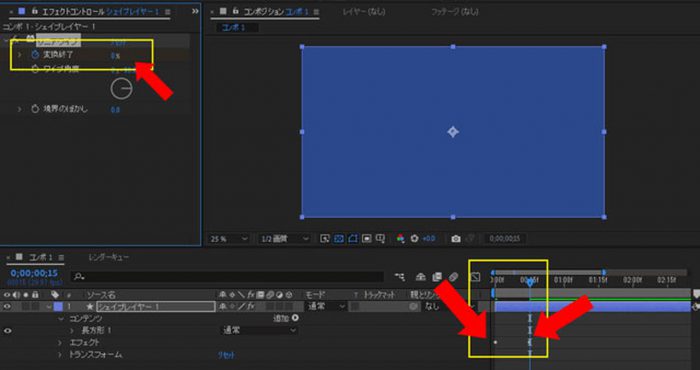Open the parent なし dropdown
The height and width of the screenshot is (370, 700).
[450, 307]
